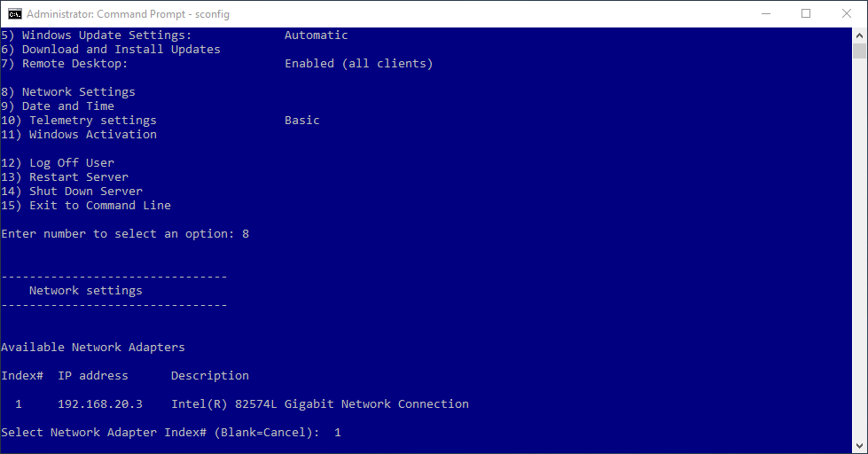Click the Command Prompt icon in title bar
The width and height of the screenshot is (868, 454).
(15, 14)
